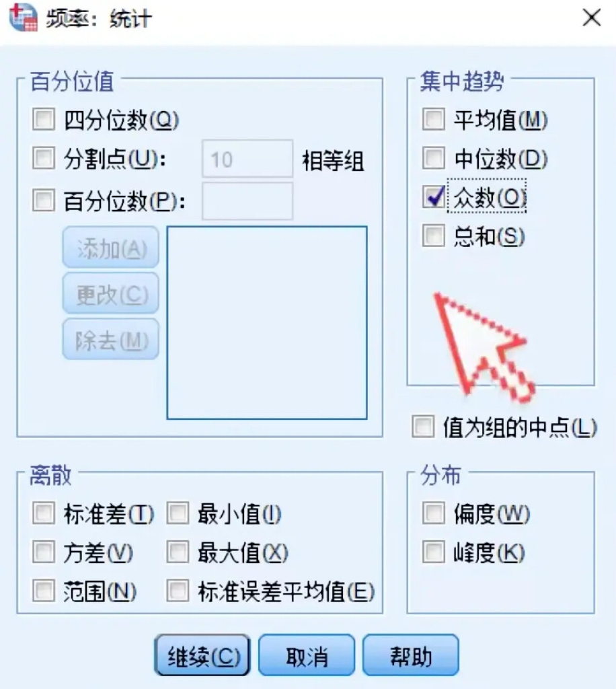Click the 相等组 number input field
Image resolution: width=616 pixels, height=689 pixels.
tap(247, 159)
